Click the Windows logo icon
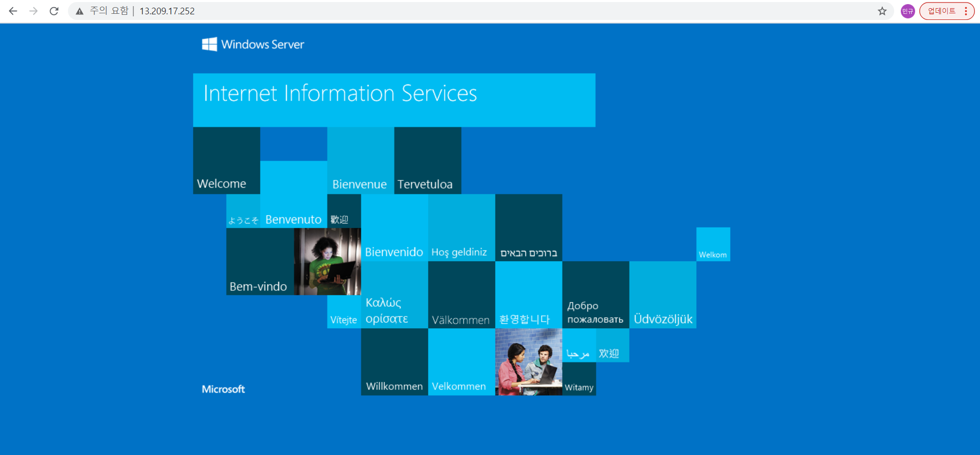The image size is (980, 455). tap(209, 44)
